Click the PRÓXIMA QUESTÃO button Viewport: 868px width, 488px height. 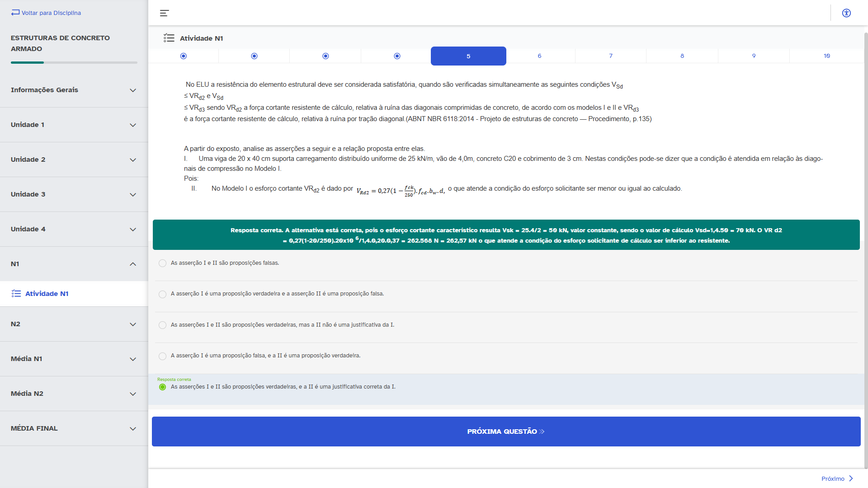click(x=506, y=432)
